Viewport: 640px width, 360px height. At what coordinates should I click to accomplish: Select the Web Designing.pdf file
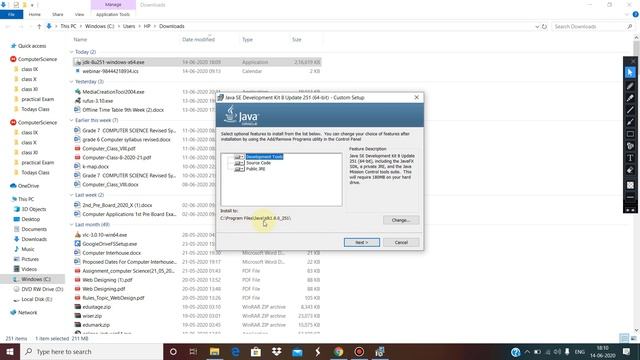pos(104,289)
